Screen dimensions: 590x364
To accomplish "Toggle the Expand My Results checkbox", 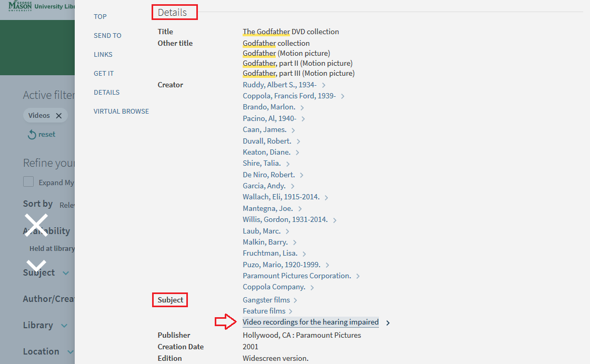I will [x=28, y=182].
